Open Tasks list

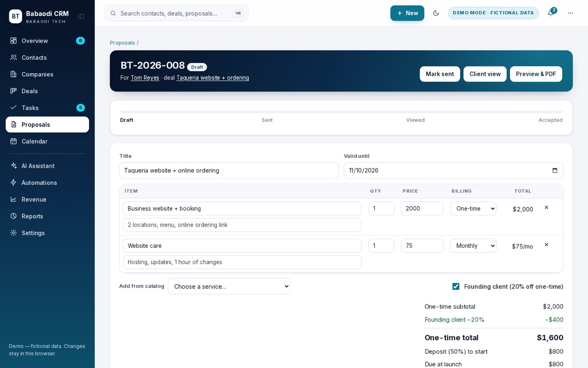click(x=47, y=108)
